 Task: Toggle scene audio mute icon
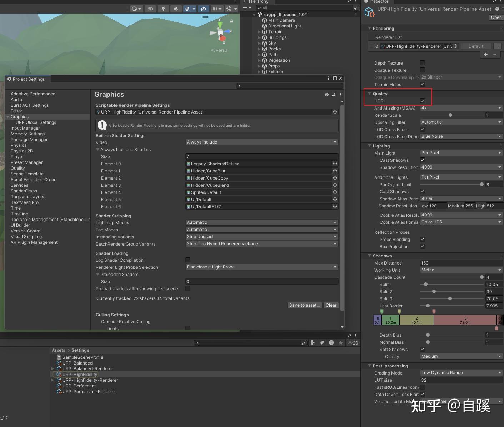[x=176, y=9]
